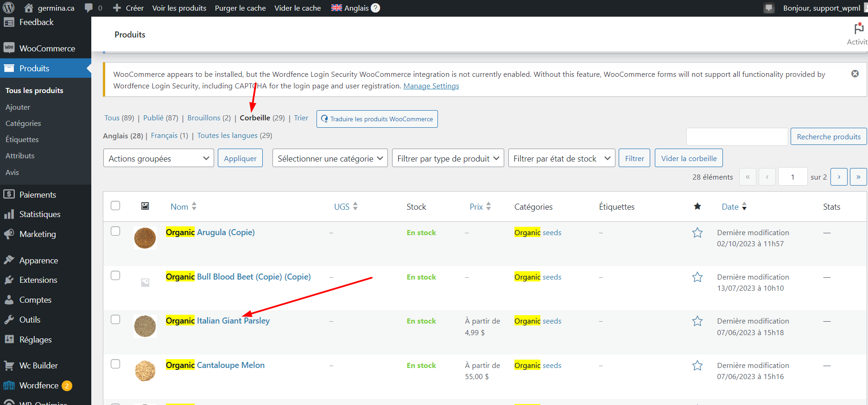Star the Organic Cantaloupe Melon product
Image resolution: width=868 pixels, height=405 pixels.
697,366
